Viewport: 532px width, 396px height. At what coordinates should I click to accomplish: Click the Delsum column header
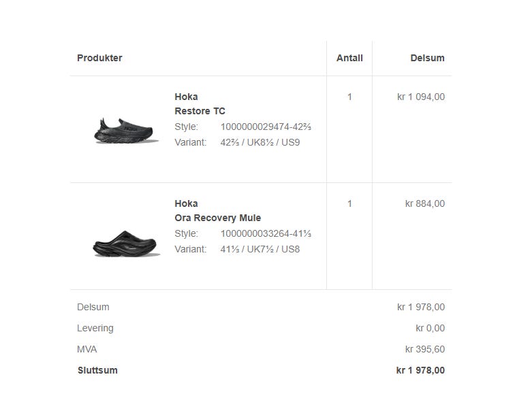(427, 58)
